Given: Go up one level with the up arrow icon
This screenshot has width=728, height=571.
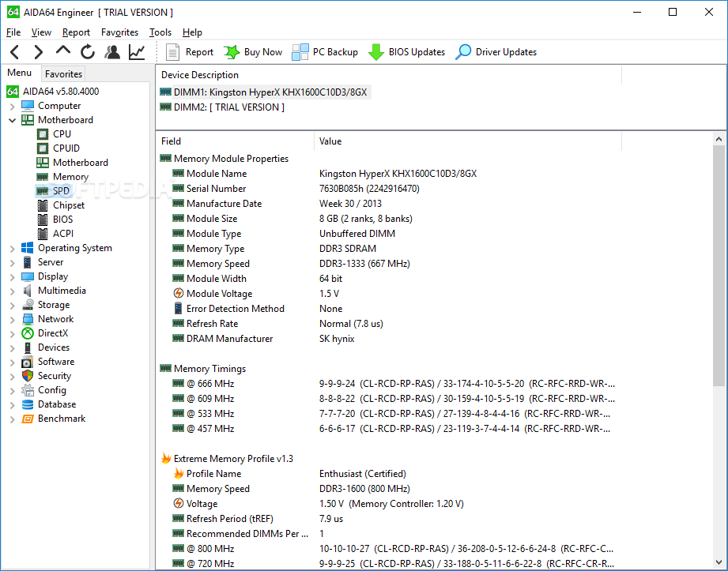Looking at the screenshot, I should 63,50.
